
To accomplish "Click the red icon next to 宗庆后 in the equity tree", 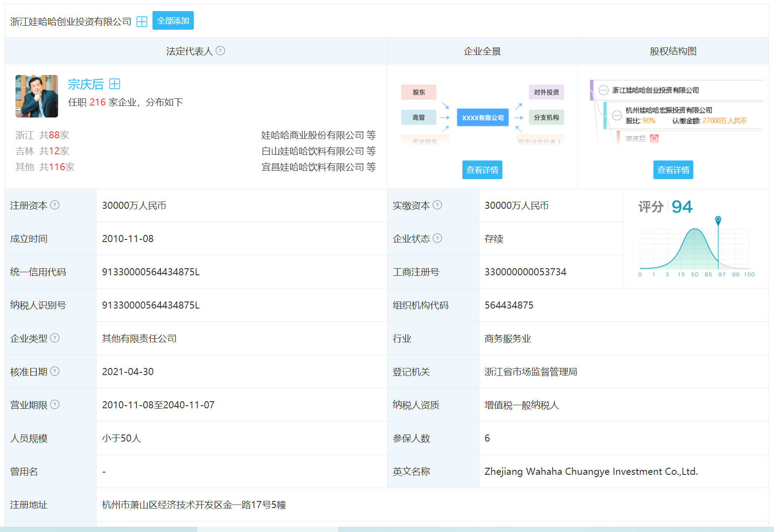I will 654,139.
